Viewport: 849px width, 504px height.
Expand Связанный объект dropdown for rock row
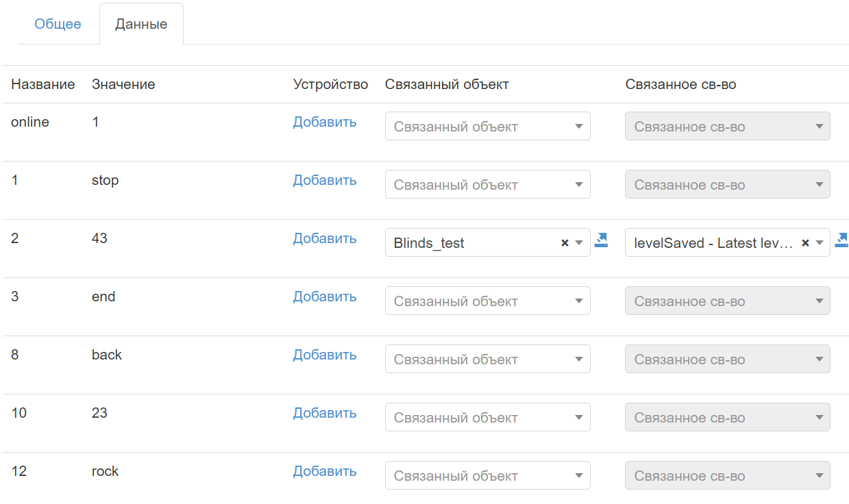point(487,476)
